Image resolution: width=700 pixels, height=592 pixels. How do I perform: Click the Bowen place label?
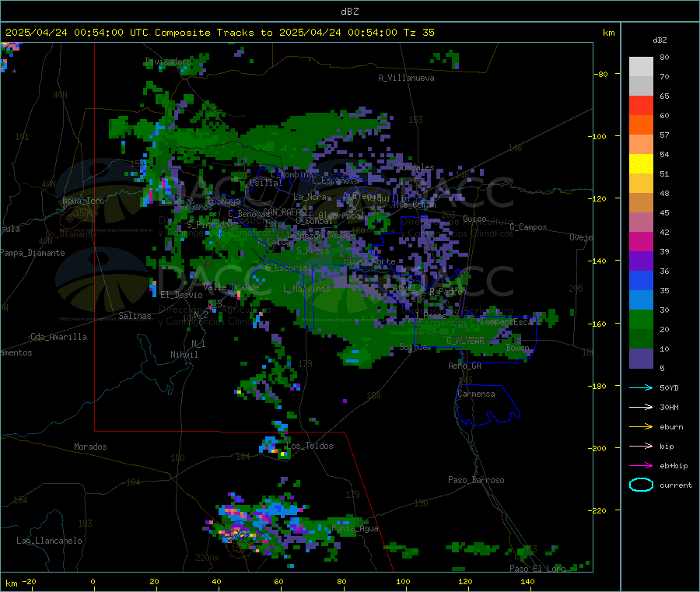[x=518, y=347]
